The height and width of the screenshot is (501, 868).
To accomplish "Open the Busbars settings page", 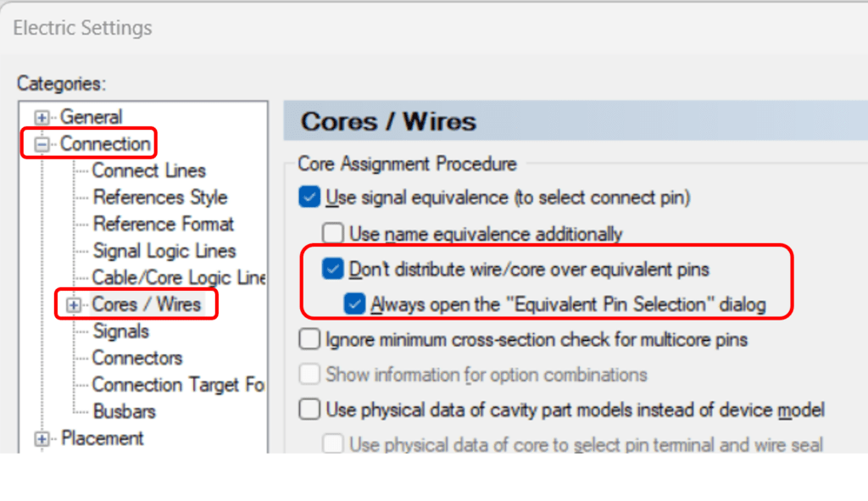I will tap(124, 411).
